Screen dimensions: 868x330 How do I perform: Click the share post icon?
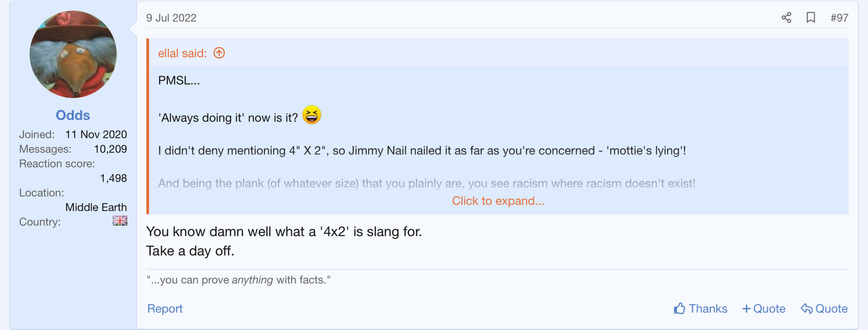(786, 18)
